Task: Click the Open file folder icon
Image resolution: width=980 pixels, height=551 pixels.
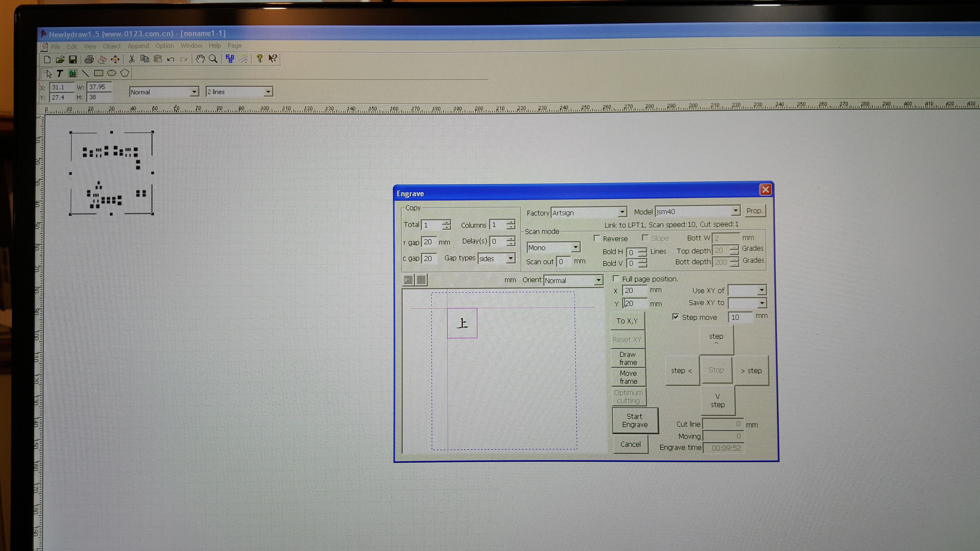Action: point(60,59)
